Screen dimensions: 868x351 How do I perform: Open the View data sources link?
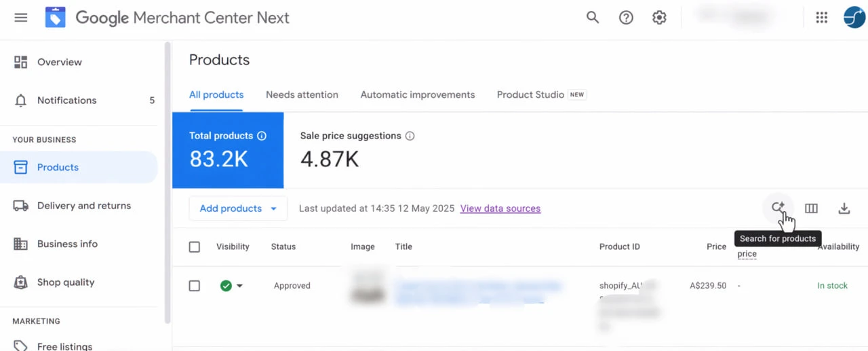pyautogui.click(x=500, y=208)
